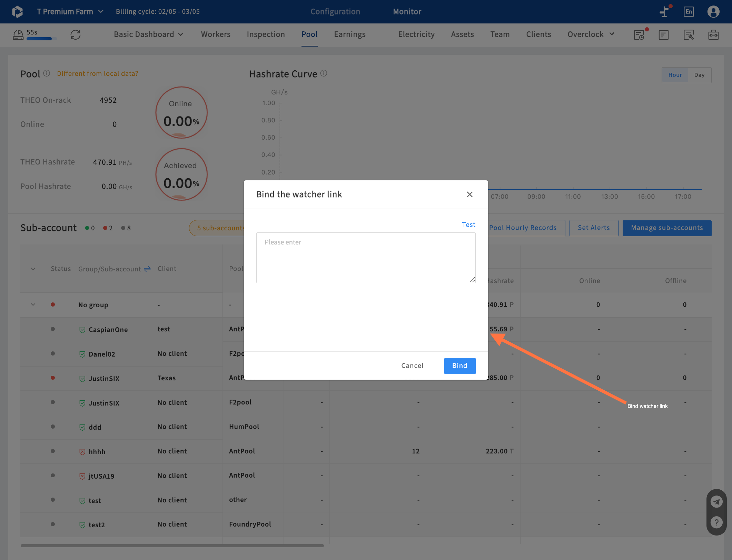This screenshot has width=732, height=560.
Task: Click the refresh data icon
Action: click(76, 34)
